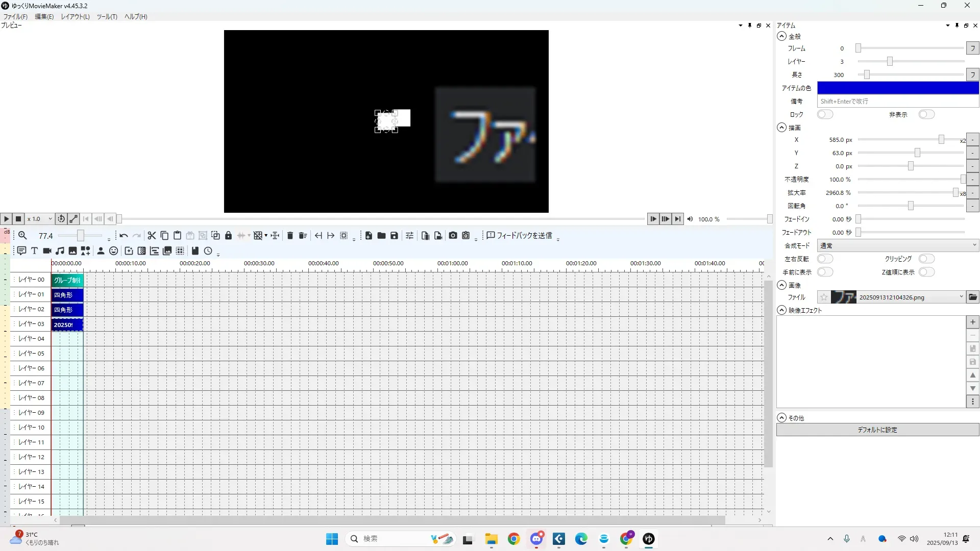Add an audio item via music note
980x551 pixels.
(x=60, y=251)
